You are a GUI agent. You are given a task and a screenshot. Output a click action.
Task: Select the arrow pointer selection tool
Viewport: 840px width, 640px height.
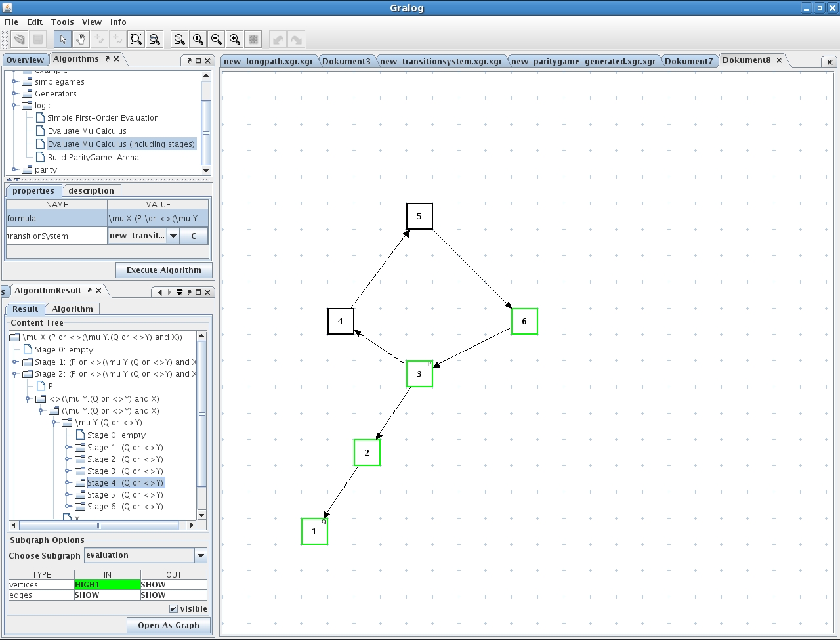click(62, 39)
